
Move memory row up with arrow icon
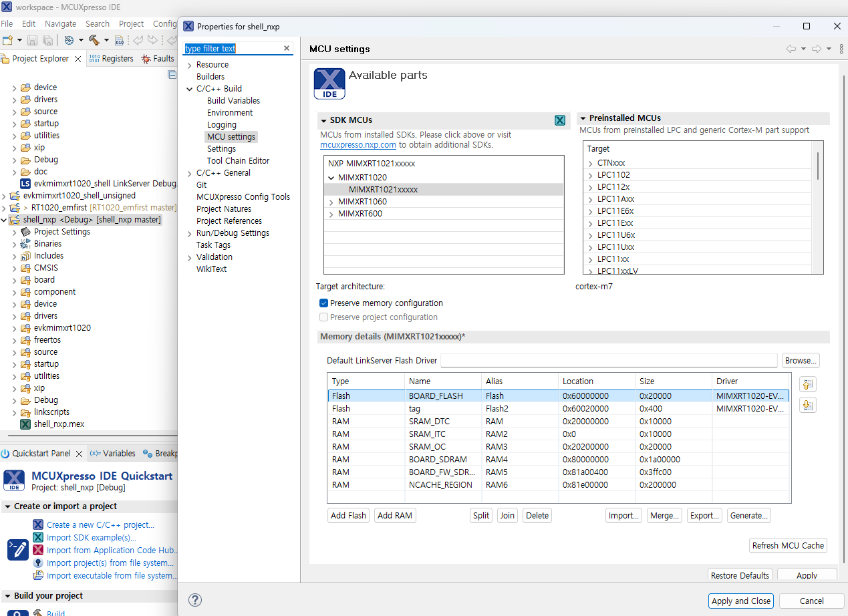pos(808,384)
